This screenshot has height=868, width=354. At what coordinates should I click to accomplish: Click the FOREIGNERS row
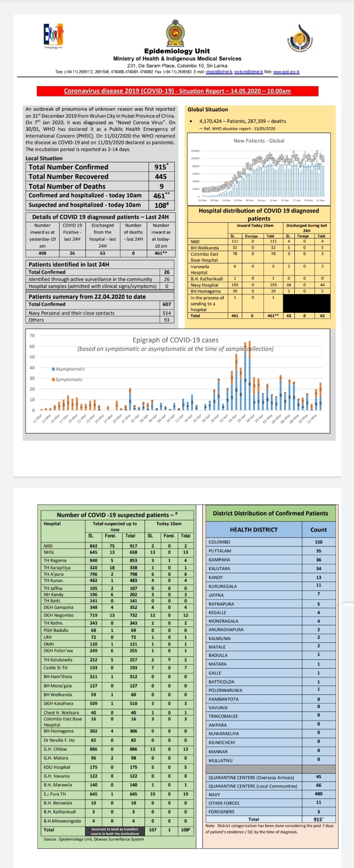pos(270,812)
